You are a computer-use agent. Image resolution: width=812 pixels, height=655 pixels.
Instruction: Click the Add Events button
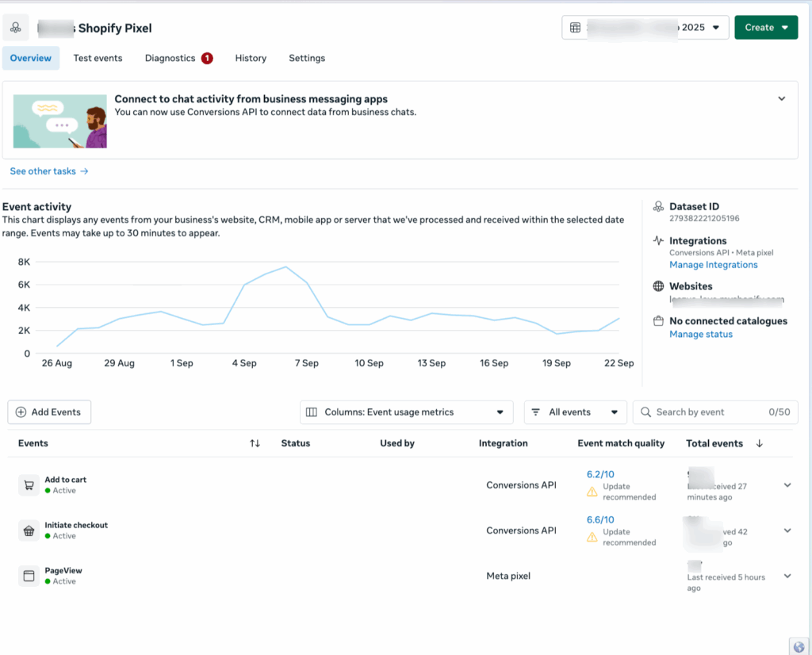(49, 412)
